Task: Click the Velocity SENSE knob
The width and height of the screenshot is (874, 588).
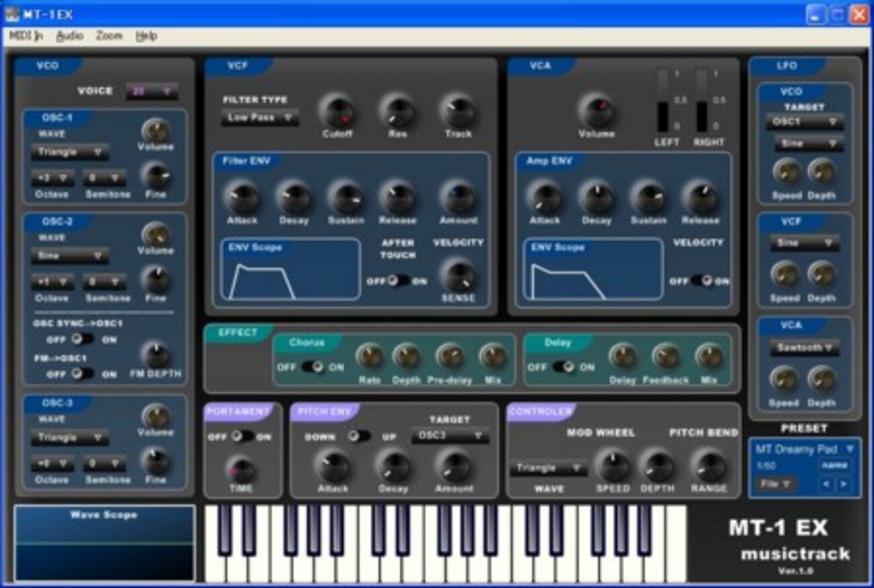Action: click(459, 275)
